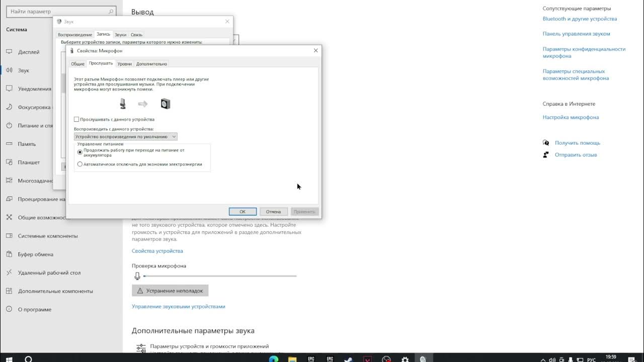644x362 pixels.
Task: Open Дополнительные компоненты via its icon
Action: click(x=9, y=291)
